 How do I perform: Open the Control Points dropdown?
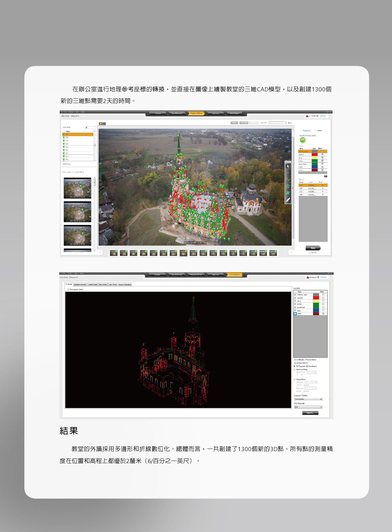coord(308,399)
